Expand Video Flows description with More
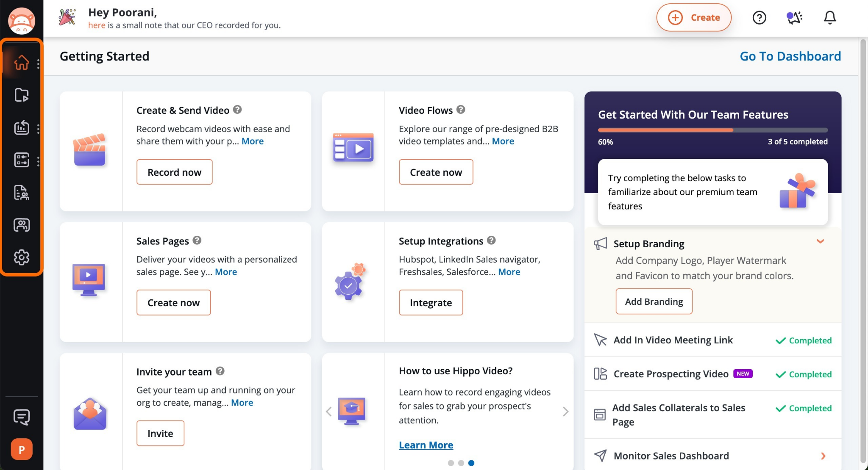 tap(503, 141)
